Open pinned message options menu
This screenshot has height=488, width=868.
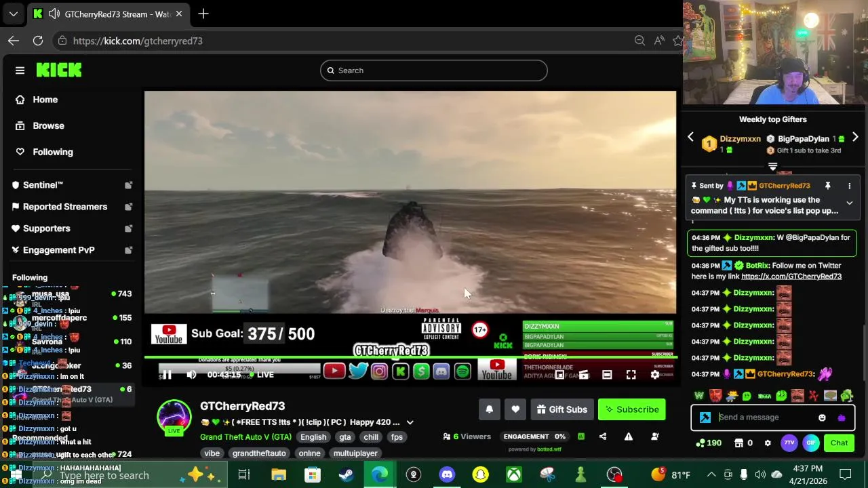[x=849, y=186]
